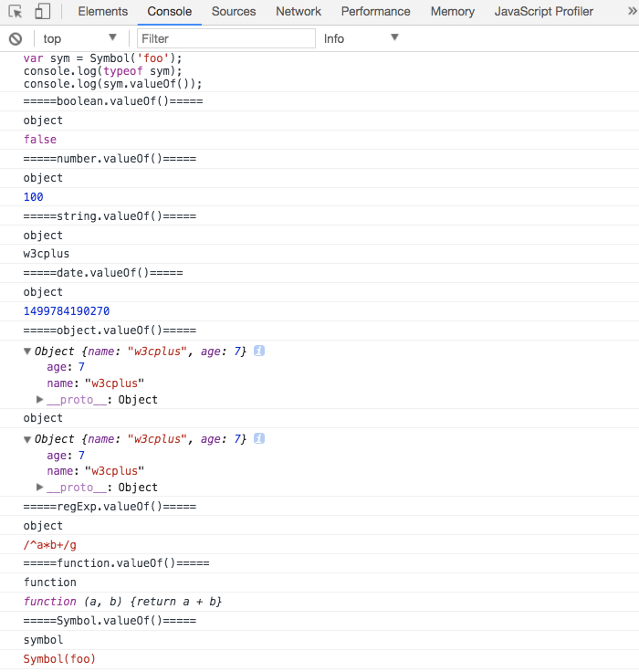
Task: Collapse the first expanded Object entry
Action: [x=27, y=352]
